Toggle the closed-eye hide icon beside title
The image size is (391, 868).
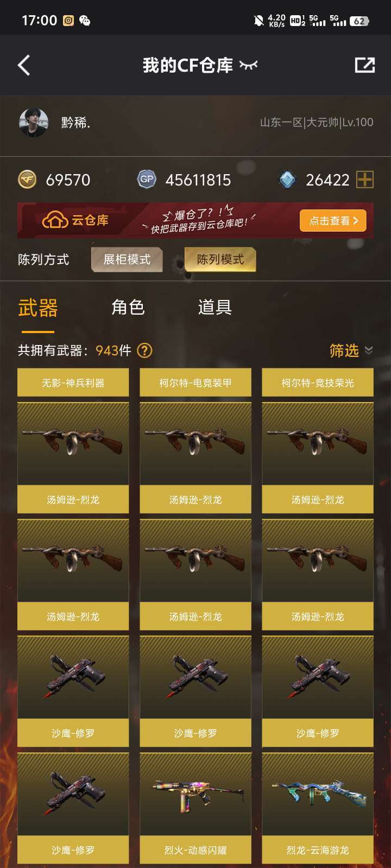(x=248, y=65)
